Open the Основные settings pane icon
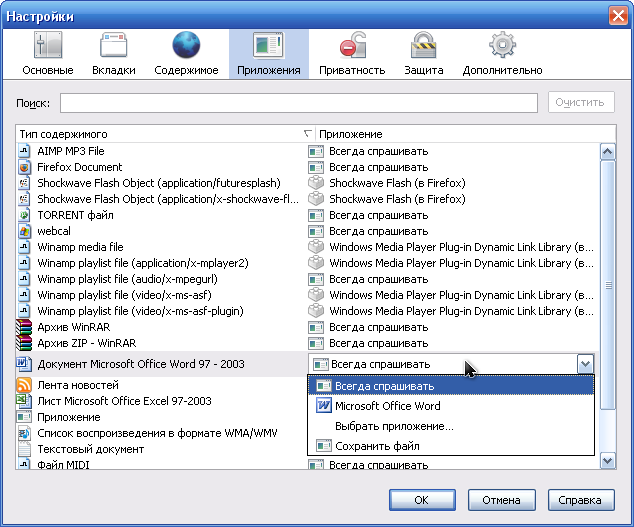The height and width of the screenshot is (527, 634). click(x=48, y=44)
